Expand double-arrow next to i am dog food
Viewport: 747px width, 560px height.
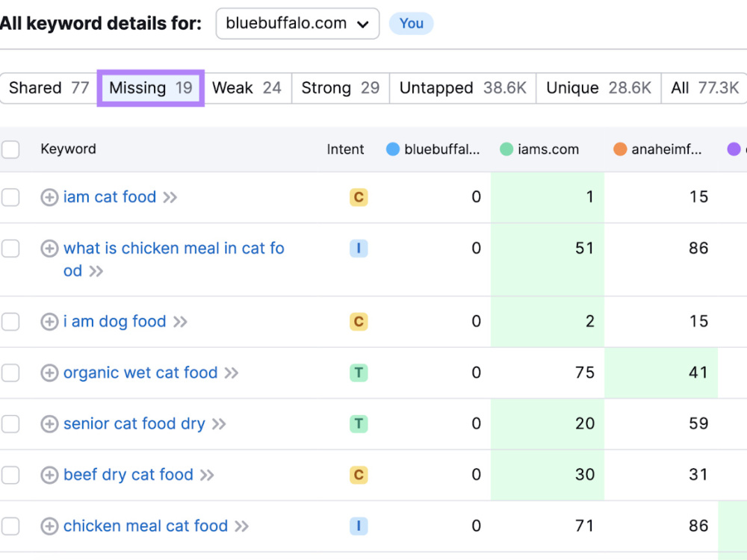180,322
